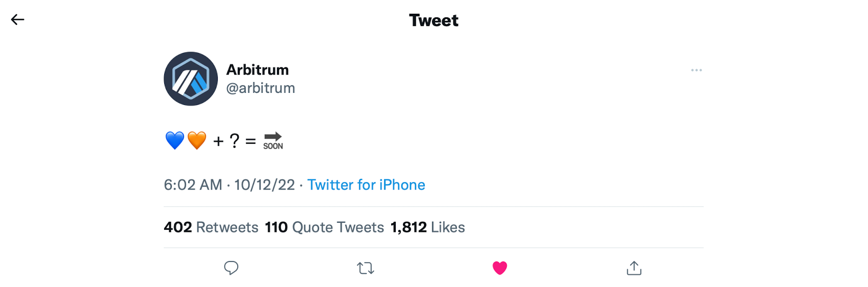Viewport: 868px width, 287px height.
Task: View the 110 Quote Tweets list
Action: click(324, 227)
